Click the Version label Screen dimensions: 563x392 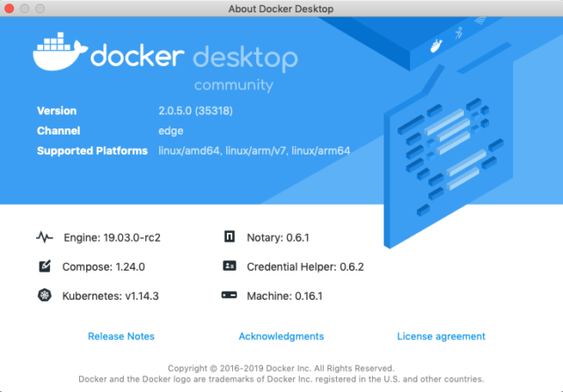[56, 111]
